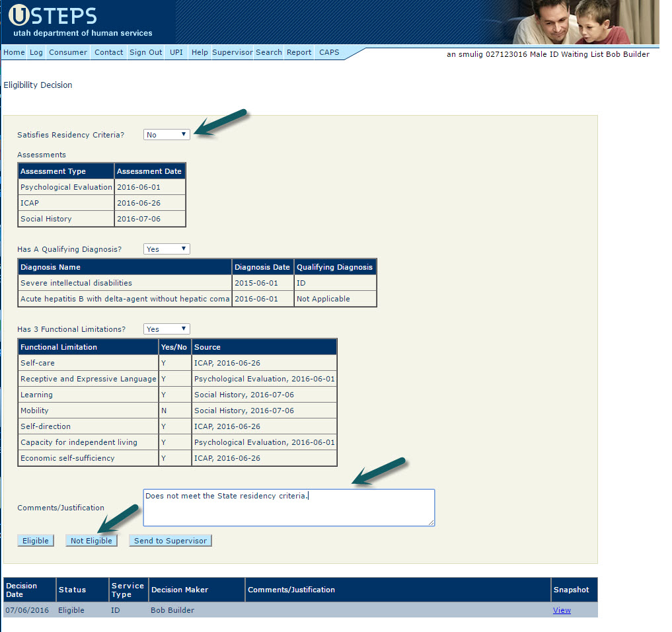Open the View snapshot link
The image size is (672, 632).
click(562, 610)
